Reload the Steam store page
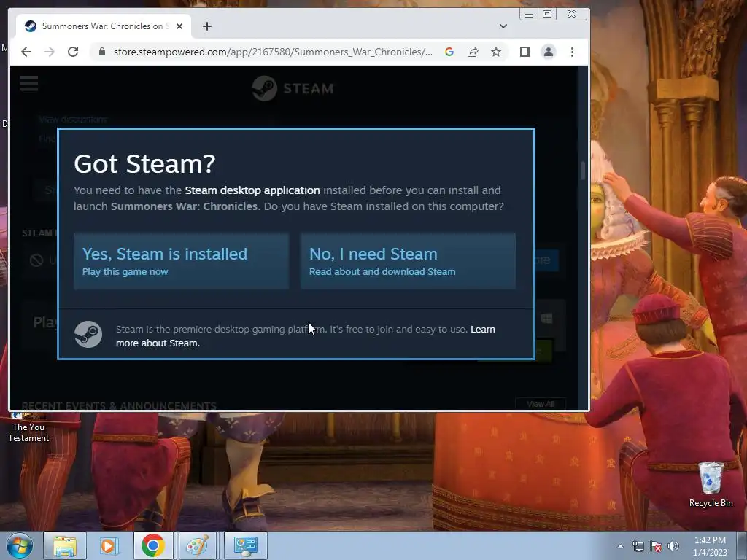The image size is (747, 560). click(x=73, y=52)
